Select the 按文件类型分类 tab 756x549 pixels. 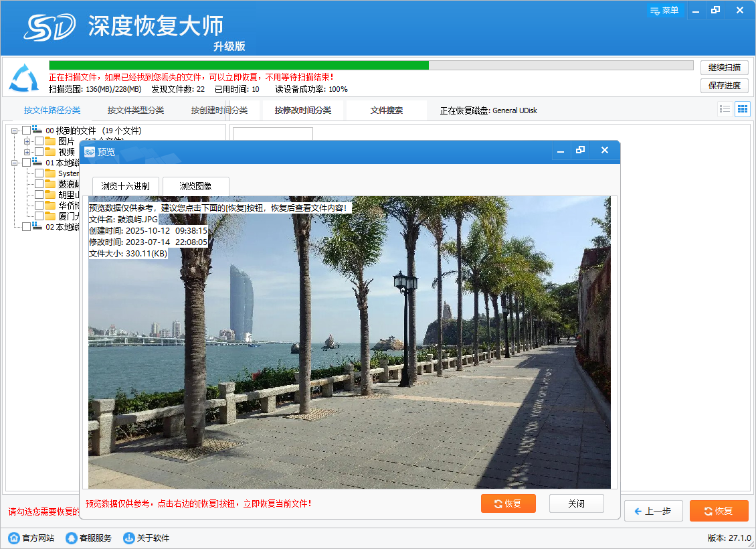coord(136,110)
